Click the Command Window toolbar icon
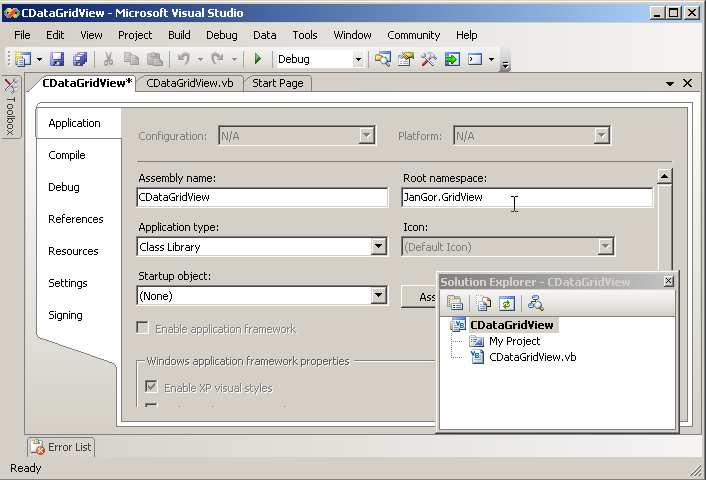Image resolution: width=706 pixels, height=480 pixels. [x=475, y=59]
